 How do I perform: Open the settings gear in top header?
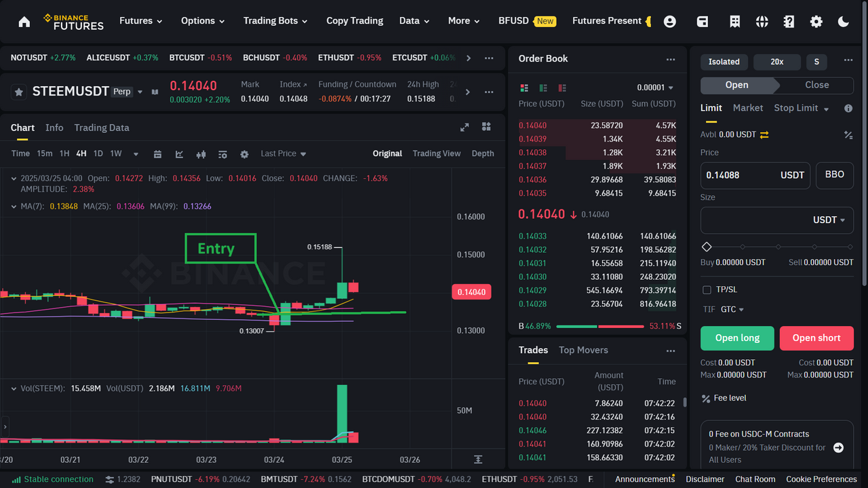[816, 22]
